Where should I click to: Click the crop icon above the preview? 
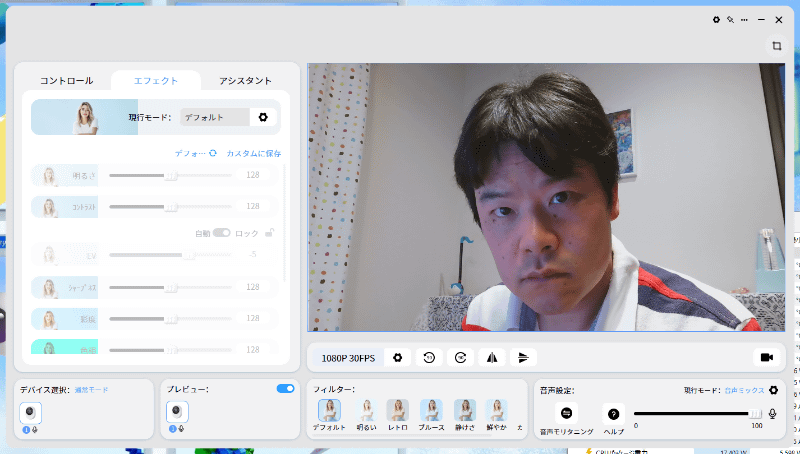coord(777,45)
